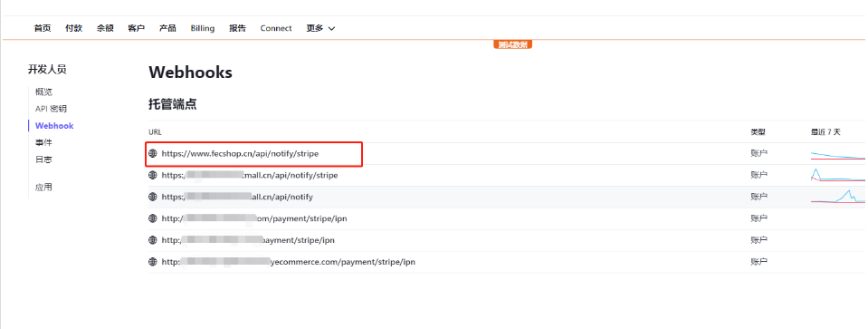Click activity sparkline of fecshop.cn row
This screenshot has height=329, width=868.
point(838,155)
